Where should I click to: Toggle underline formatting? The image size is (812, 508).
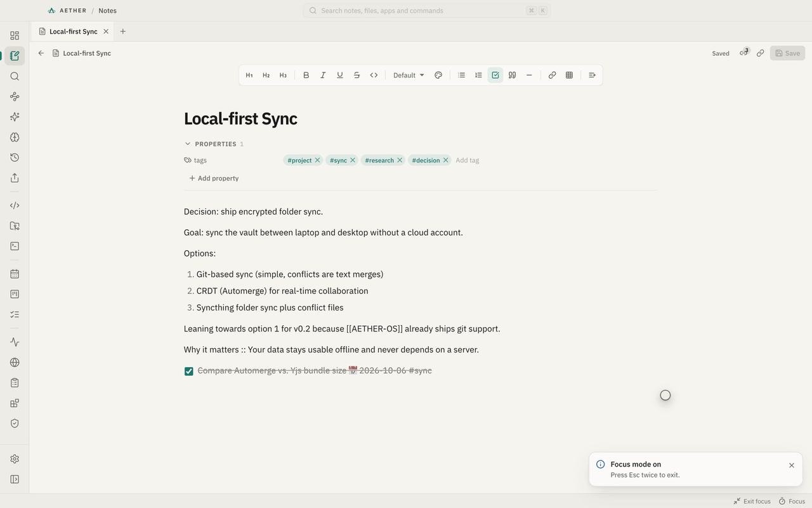coord(340,75)
